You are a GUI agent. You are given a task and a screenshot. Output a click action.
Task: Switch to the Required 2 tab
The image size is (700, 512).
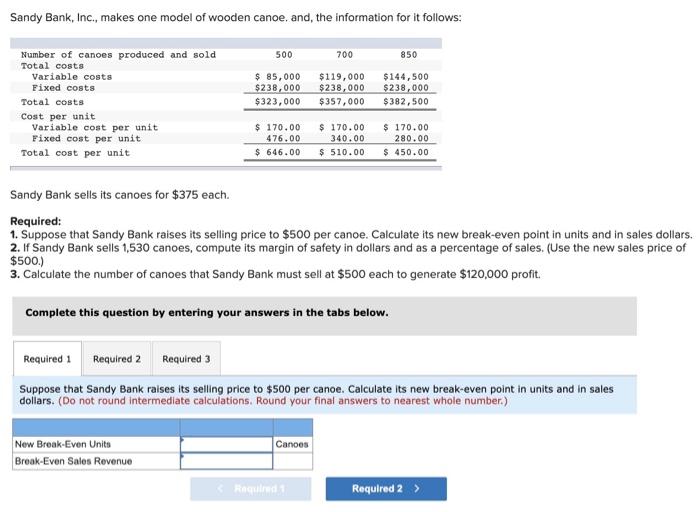117,359
